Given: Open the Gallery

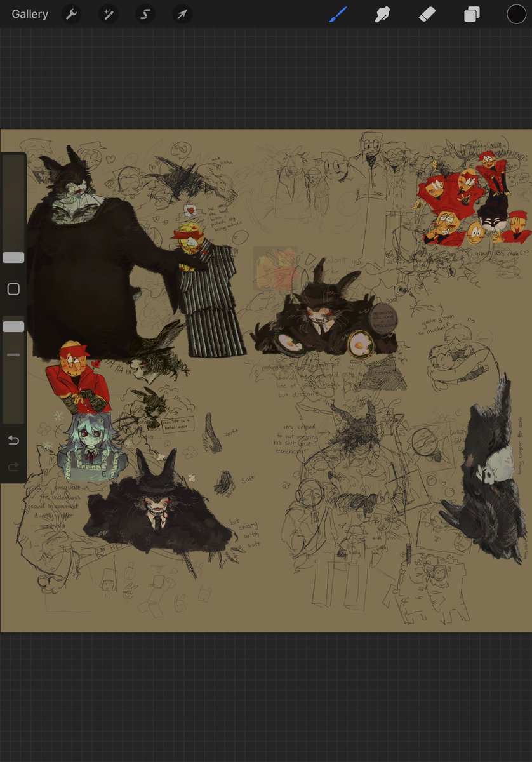Looking at the screenshot, I should coord(30,14).
